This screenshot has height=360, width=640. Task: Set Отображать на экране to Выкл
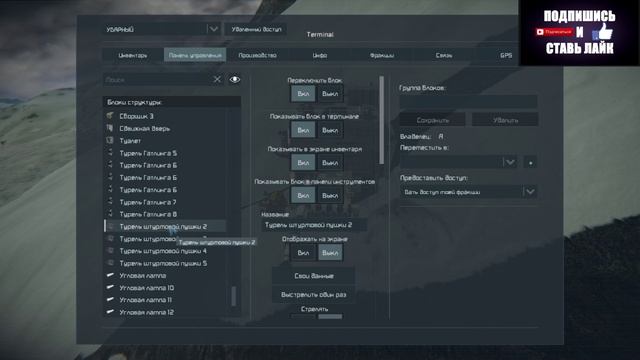click(x=330, y=253)
